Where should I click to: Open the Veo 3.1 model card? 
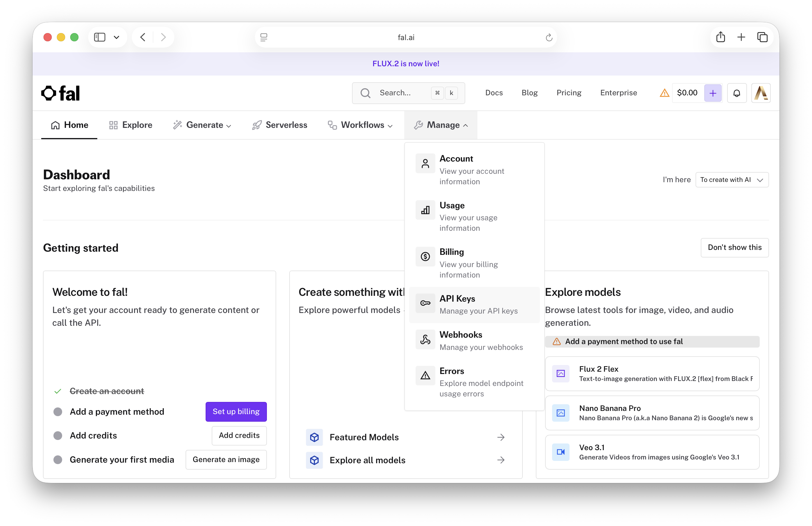[652, 452]
